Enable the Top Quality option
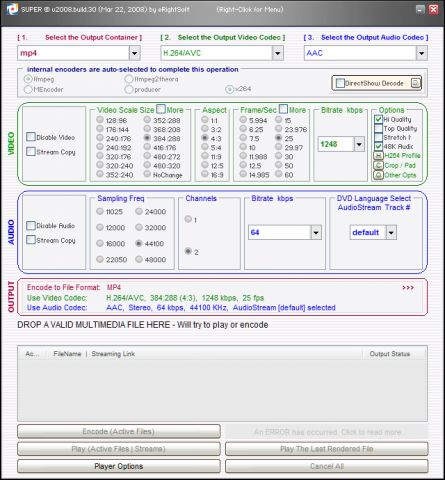445x480 pixels. point(378,128)
